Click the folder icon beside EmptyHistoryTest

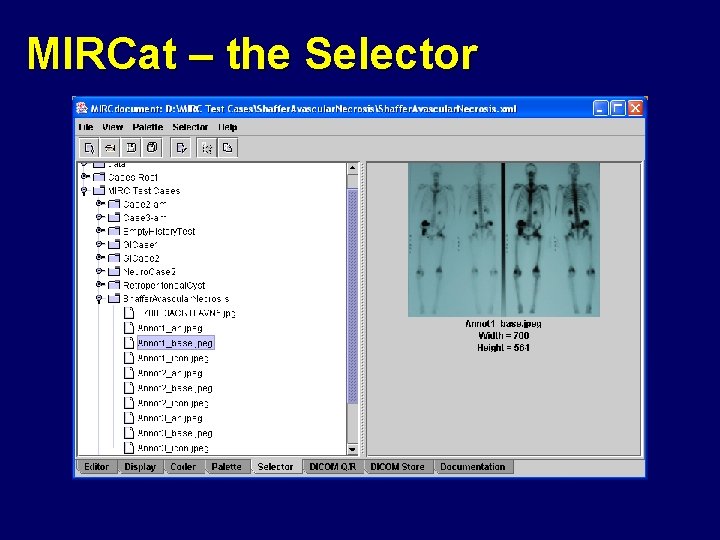[x=114, y=231]
